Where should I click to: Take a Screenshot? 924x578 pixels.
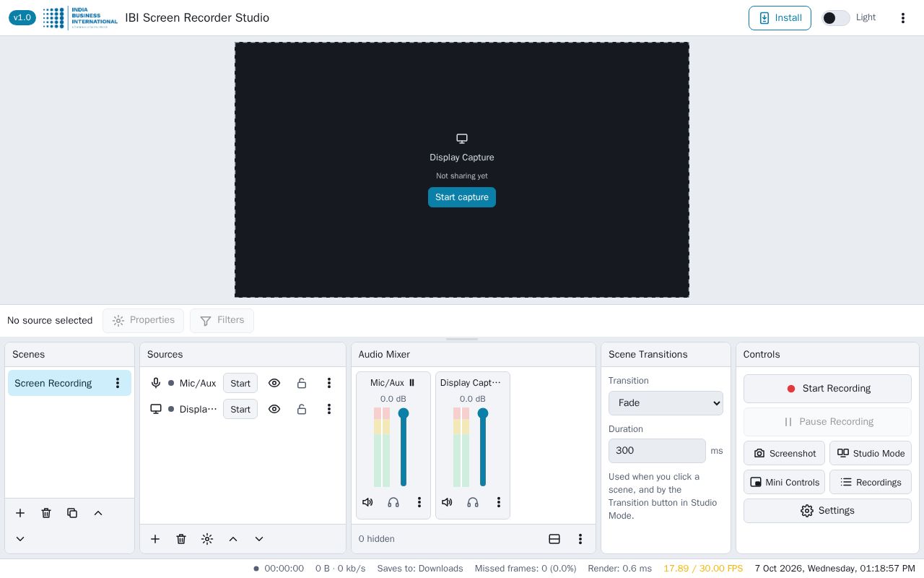click(784, 454)
